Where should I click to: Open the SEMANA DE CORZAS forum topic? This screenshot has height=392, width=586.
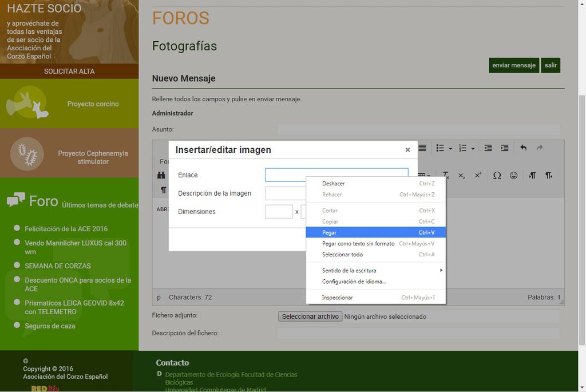[x=57, y=266]
